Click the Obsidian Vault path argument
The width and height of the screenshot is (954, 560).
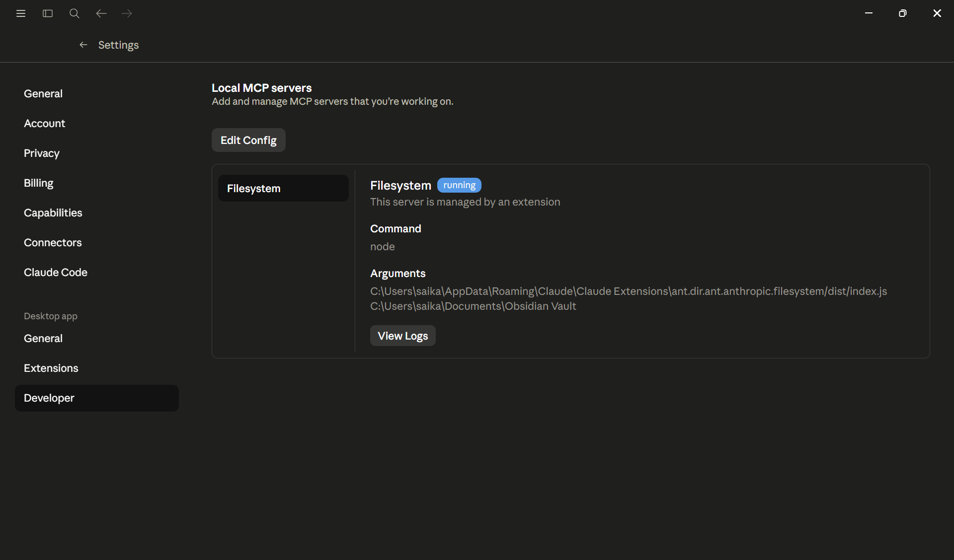pos(473,306)
